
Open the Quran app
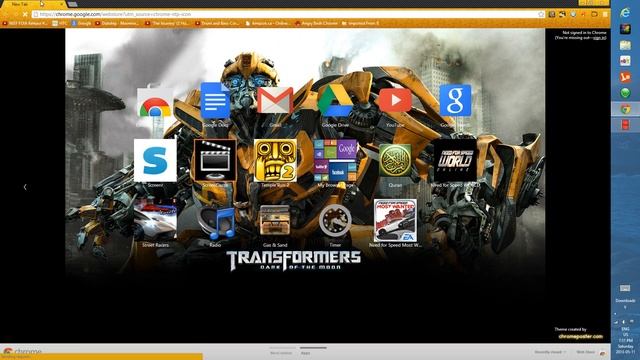395,160
